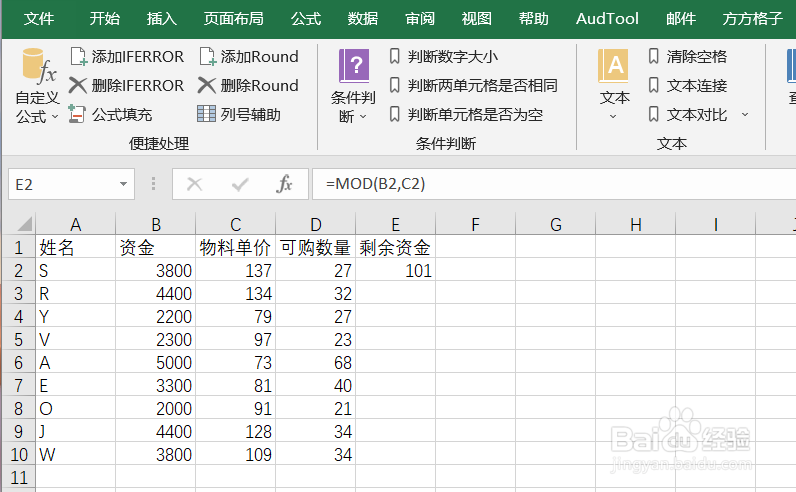Select cell A3 with name R
The image size is (796, 492).
click(76, 292)
